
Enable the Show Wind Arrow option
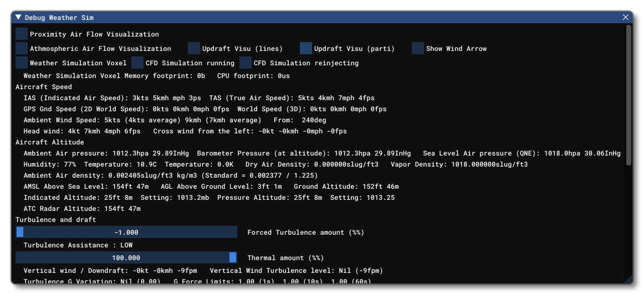click(x=418, y=49)
